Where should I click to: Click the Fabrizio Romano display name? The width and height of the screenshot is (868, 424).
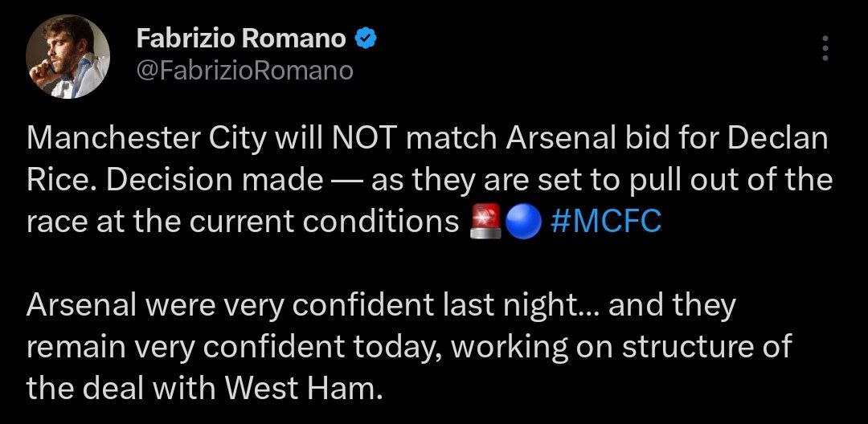[x=241, y=39]
